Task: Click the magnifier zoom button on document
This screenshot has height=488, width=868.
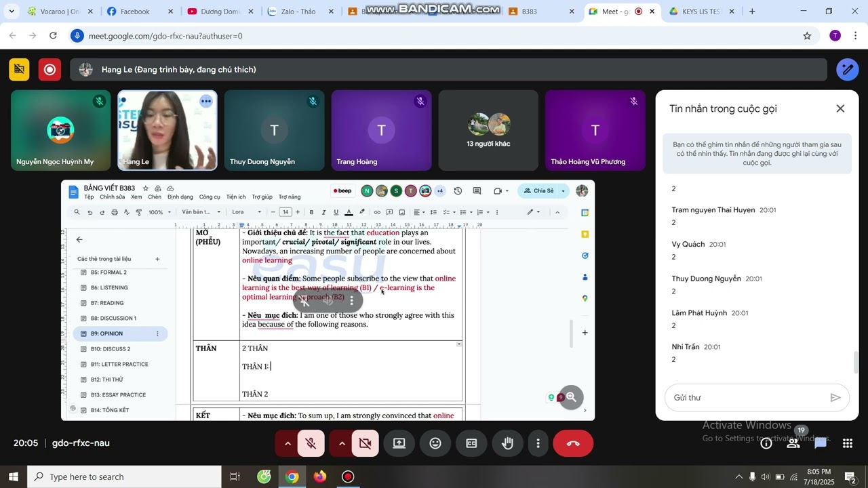Action: pyautogui.click(x=571, y=397)
